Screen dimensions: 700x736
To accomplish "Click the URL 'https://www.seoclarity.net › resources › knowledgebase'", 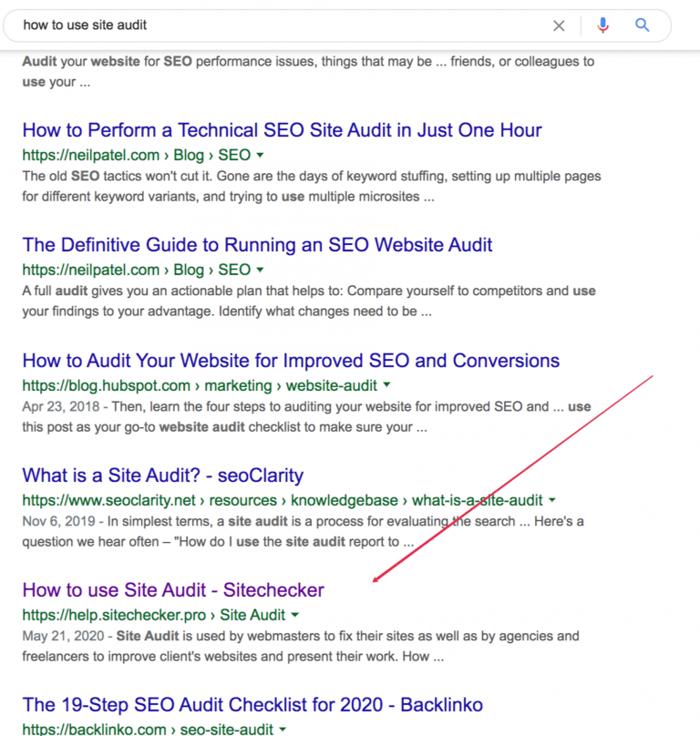I will [x=210, y=500].
